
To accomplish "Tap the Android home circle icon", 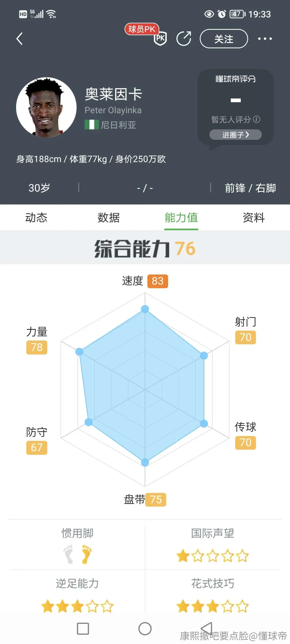I will (145, 629).
